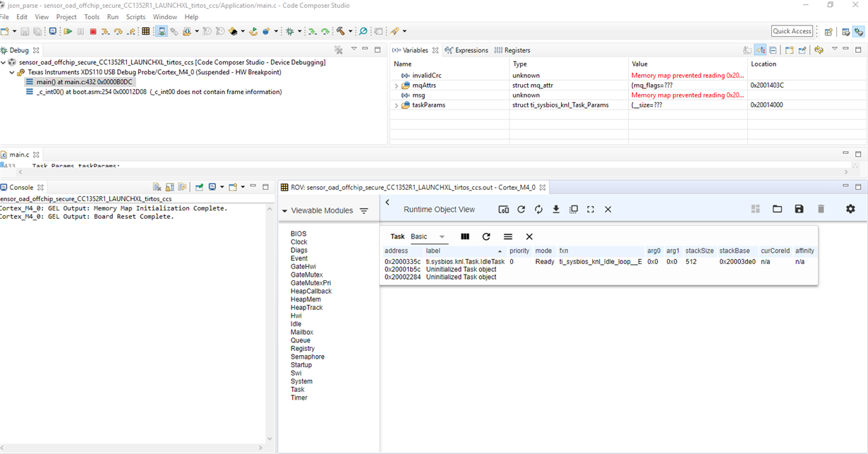868x454 pixels.
Task: Toggle the Show Type Names button in Variables
Action: (x=747, y=50)
